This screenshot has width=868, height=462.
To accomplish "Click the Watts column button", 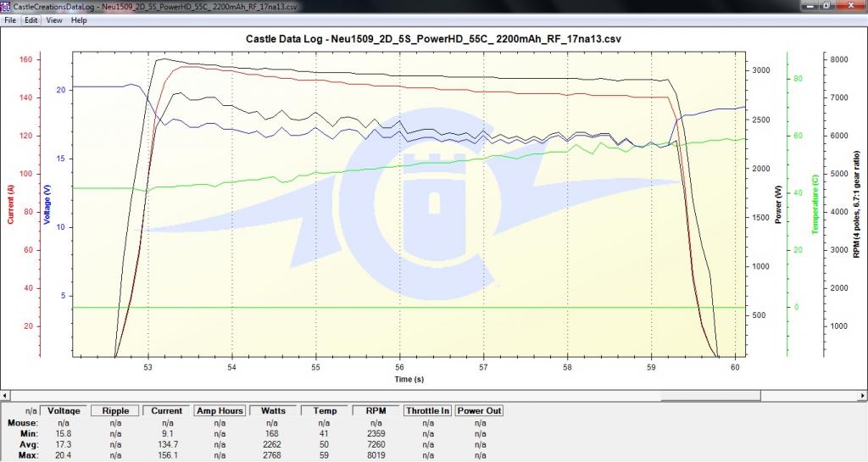I will pos(273,411).
